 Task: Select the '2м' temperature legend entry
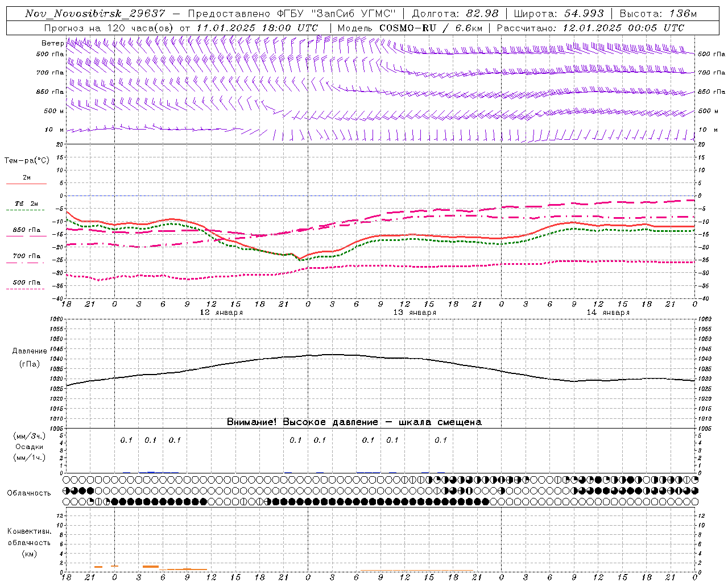coord(27,178)
